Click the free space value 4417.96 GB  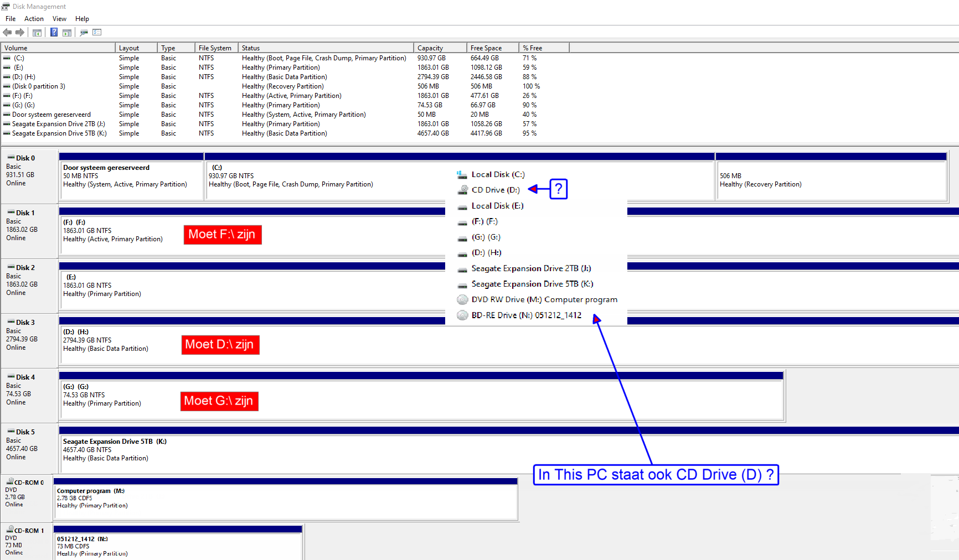point(486,133)
